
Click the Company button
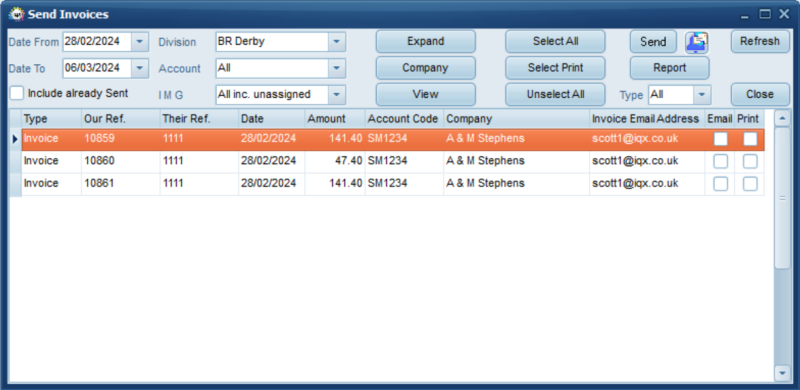pyautogui.click(x=426, y=68)
